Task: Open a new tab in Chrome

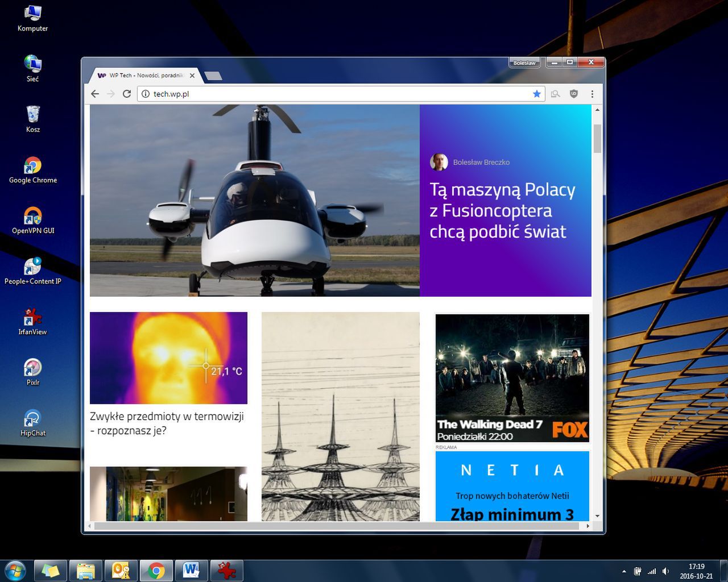Action: coord(213,76)
